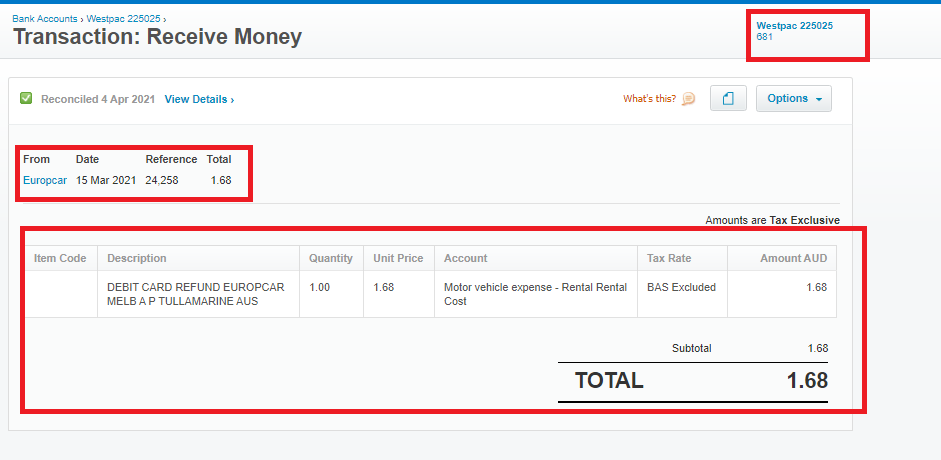Select the BAS Excluded tax rate cell
This screenshot has height=460, width=941.
[682, 294]
